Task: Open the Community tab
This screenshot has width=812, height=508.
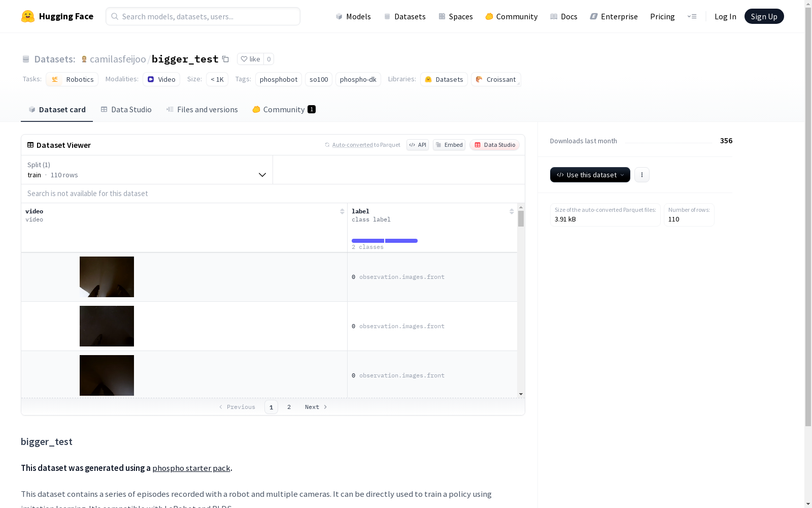Action: [x=284, y=109]
